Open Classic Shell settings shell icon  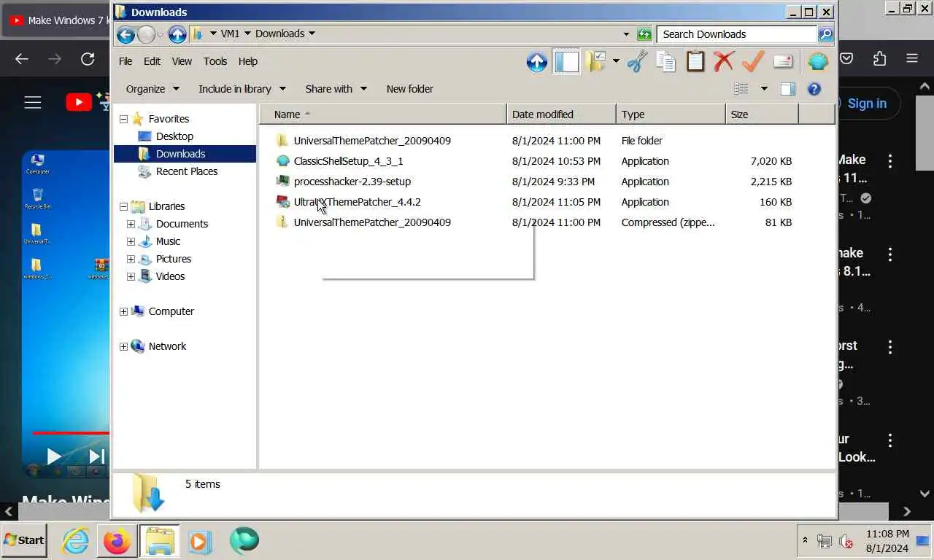pos(818,62)
